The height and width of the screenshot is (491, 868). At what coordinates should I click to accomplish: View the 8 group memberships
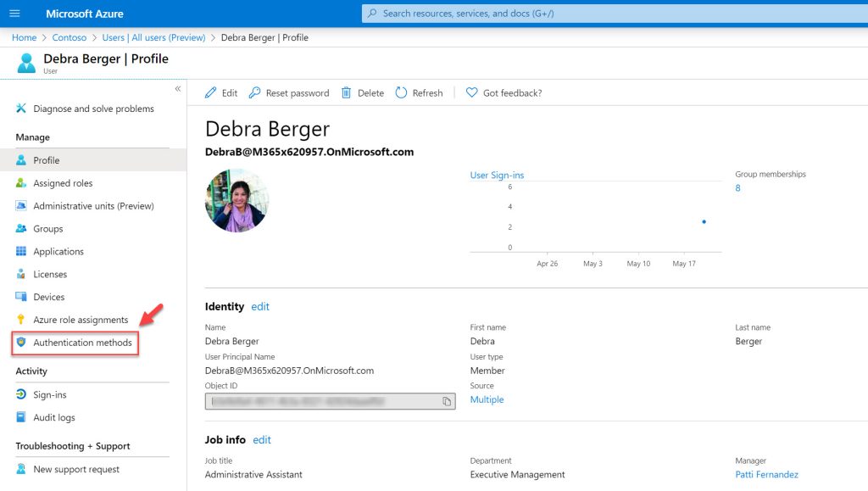pos(737,187)
